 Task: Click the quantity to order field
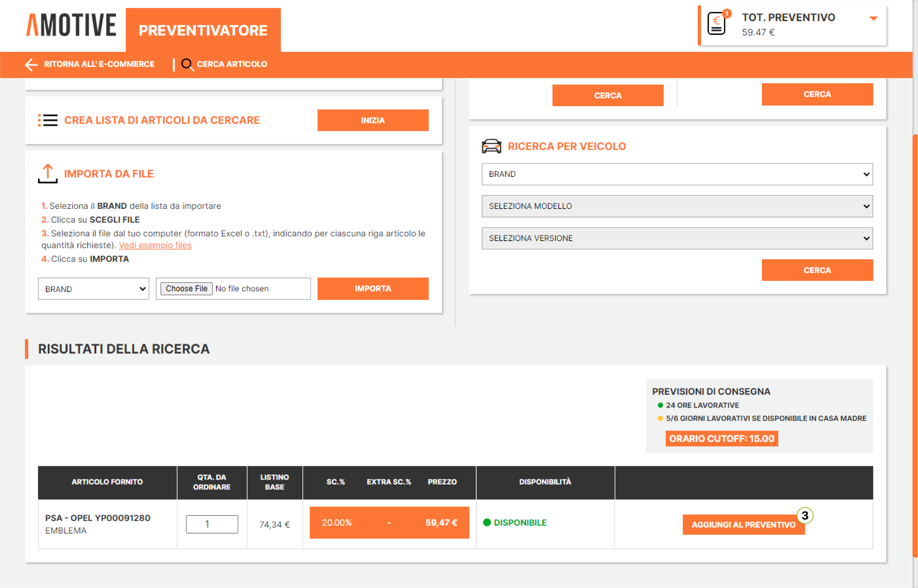(x=211, y=524)
